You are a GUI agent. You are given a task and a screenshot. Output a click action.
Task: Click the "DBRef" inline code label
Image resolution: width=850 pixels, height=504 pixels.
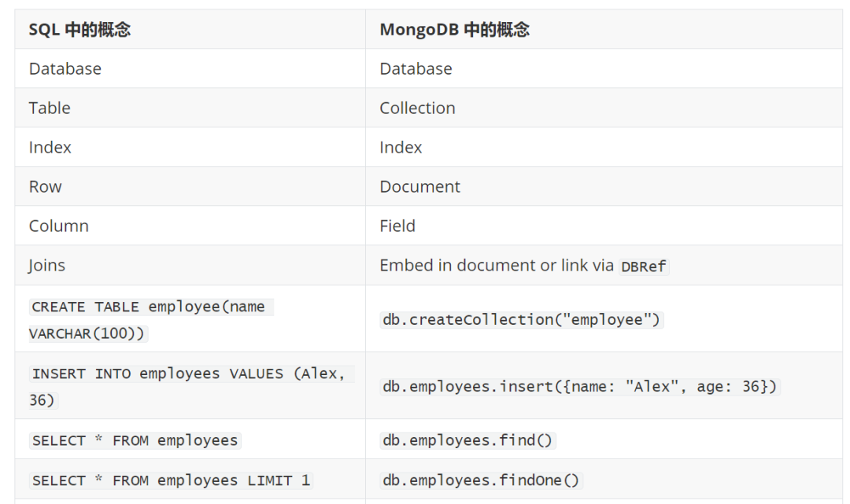[x=644, y=267]
